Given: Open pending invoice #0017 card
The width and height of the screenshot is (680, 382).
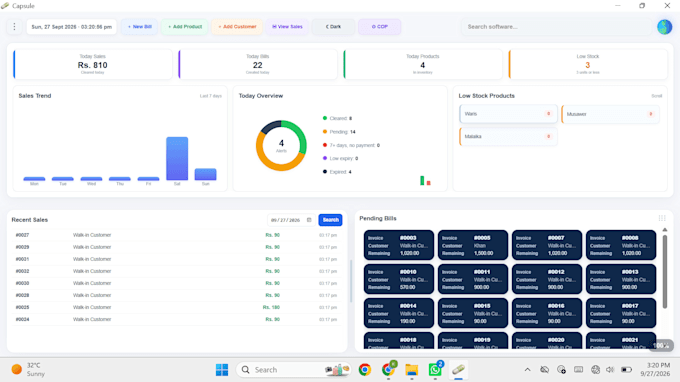Looking at the screenshot, I should pos(621,313).
